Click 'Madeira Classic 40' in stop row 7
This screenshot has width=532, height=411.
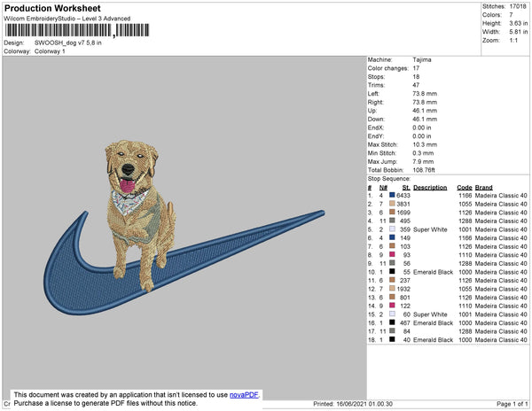[x=501, y=246]
